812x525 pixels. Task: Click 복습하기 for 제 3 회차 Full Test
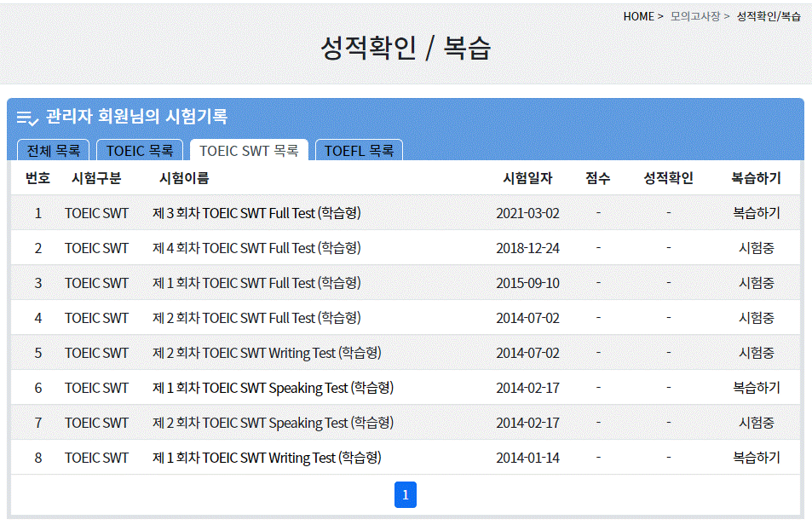[x=756, y=213]
